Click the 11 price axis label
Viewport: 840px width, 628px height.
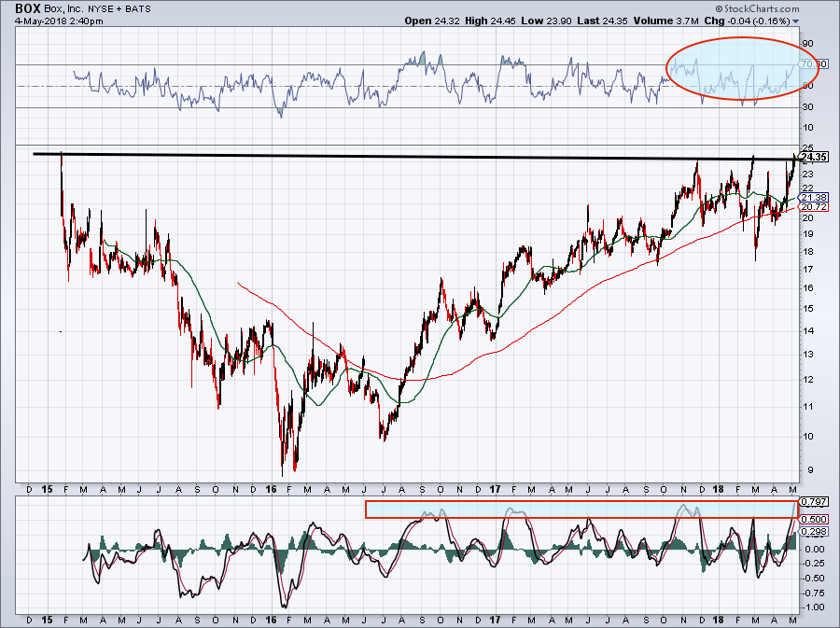coord(808,406)
